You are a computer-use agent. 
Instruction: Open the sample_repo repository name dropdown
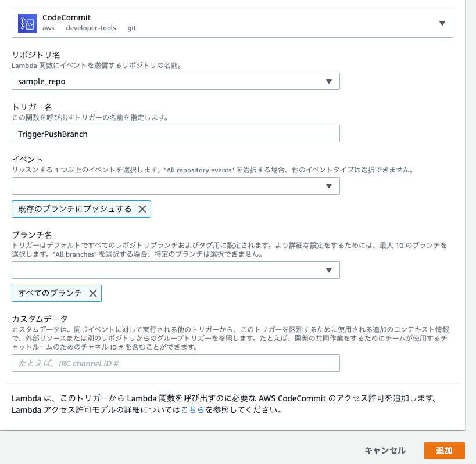point(176,81)
